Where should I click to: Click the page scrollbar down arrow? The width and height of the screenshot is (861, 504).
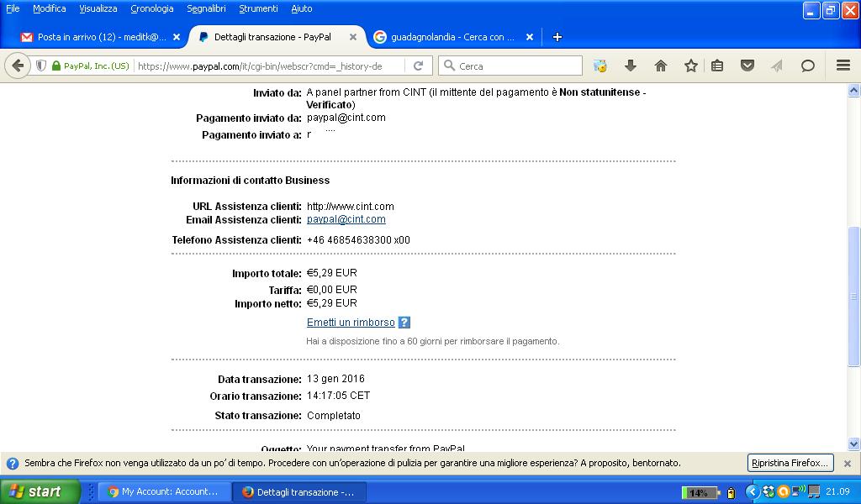tap(854, 444)
